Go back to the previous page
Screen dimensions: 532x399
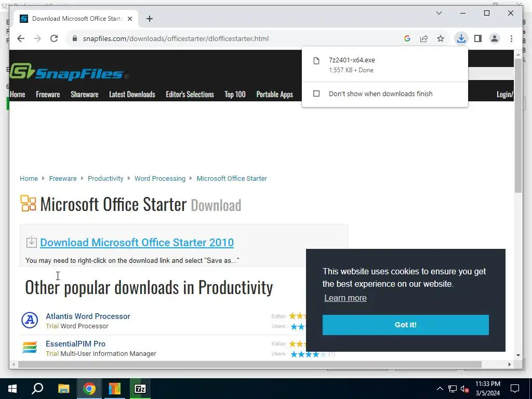(x=21, y=38)
